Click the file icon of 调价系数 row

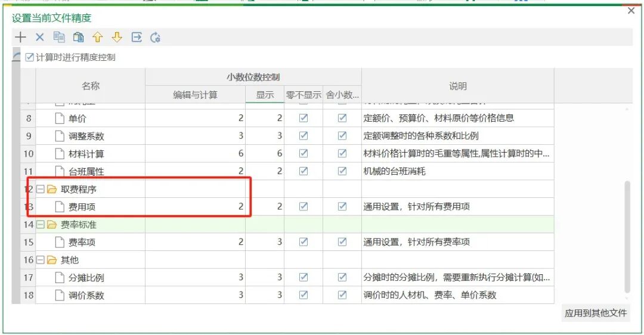[x=60, y=295]
